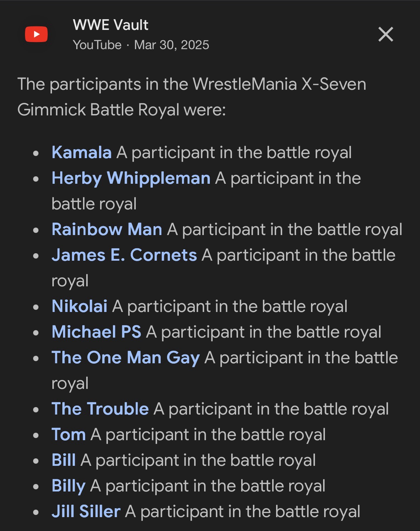Open the Michael PS link
This screenshot has width=420, height=531.
coord(96,332)
